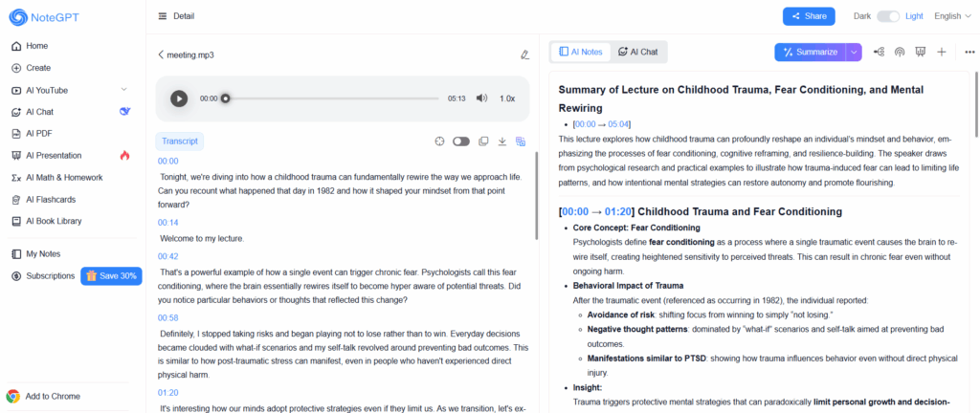This screenshot has height=413, width=980.
Task: Click the edit pencil icon beside meeting.mp3
Action: click(523, 55)
